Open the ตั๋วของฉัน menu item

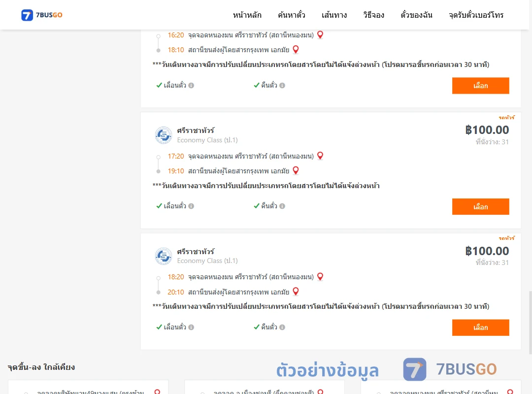click(416, 15)
